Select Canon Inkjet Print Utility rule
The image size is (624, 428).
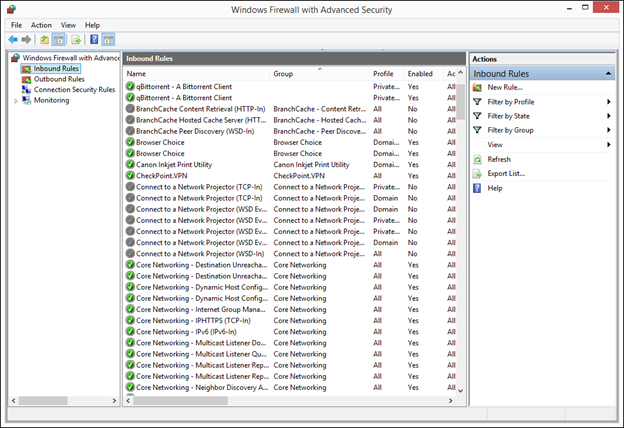[x=290, y=164]
